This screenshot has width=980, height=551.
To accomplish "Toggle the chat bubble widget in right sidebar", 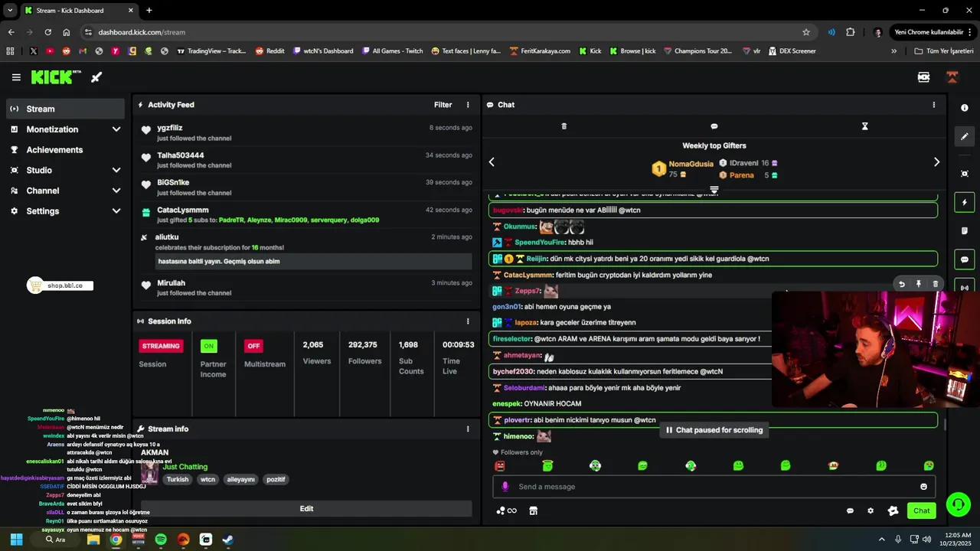I will coord(965,259).
